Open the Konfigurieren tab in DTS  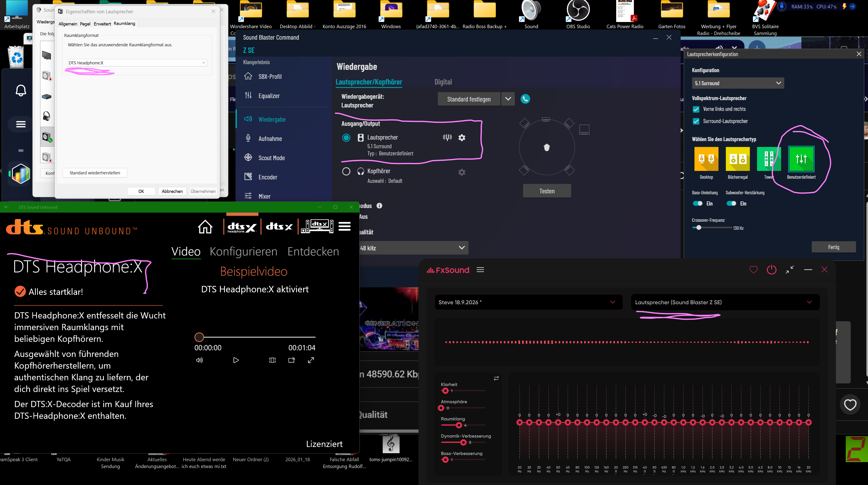point(243,251)
